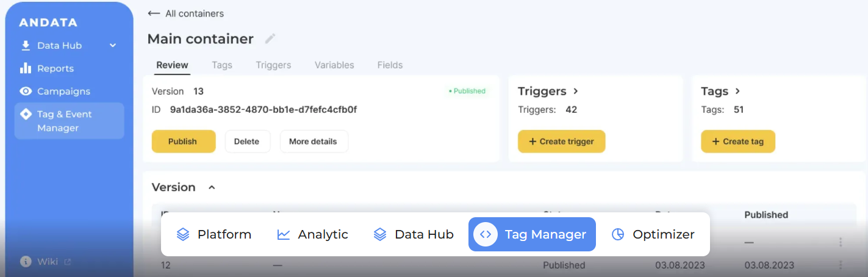Screen dimensions: 868x277
Task: Select Platform in the bottom product bar
Action: tap(213, 234)
